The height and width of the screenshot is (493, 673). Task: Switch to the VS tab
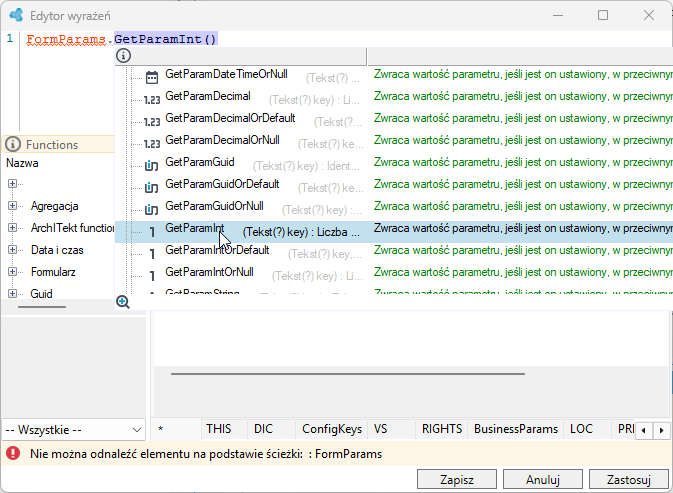pyautogui.click(x=391, y=429)
